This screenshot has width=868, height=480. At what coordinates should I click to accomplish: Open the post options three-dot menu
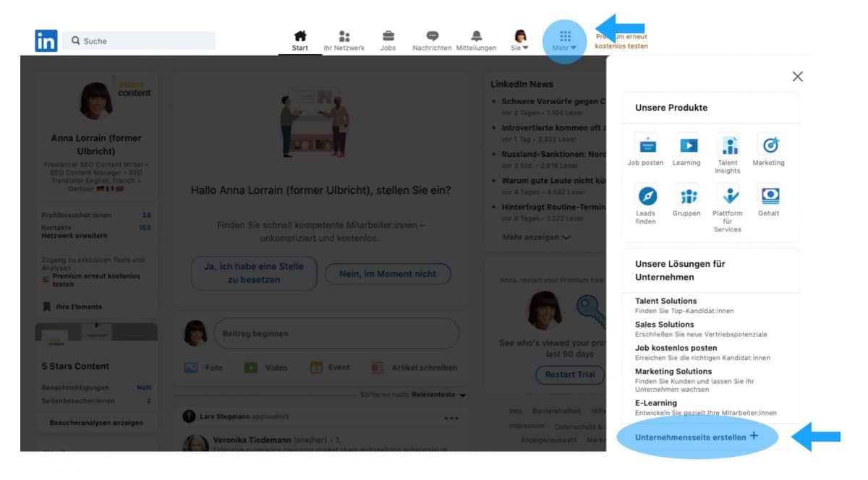pyautogui.click(x=451, y=418)
